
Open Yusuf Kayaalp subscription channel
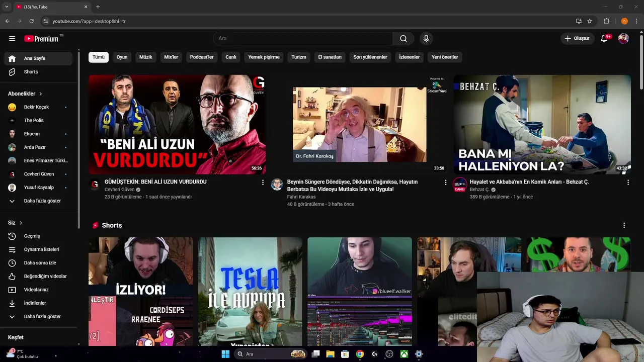(38, 188)
